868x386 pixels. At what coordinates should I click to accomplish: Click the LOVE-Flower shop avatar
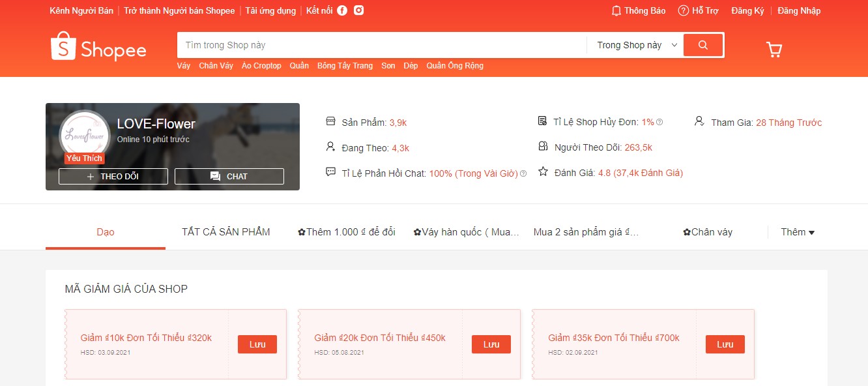tap(84, 135)
